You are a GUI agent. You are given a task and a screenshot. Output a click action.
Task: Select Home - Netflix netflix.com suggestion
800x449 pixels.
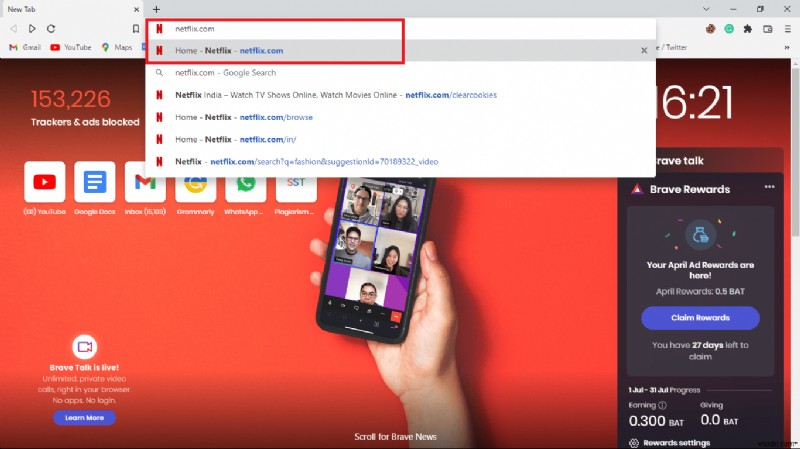pos(401,51)
